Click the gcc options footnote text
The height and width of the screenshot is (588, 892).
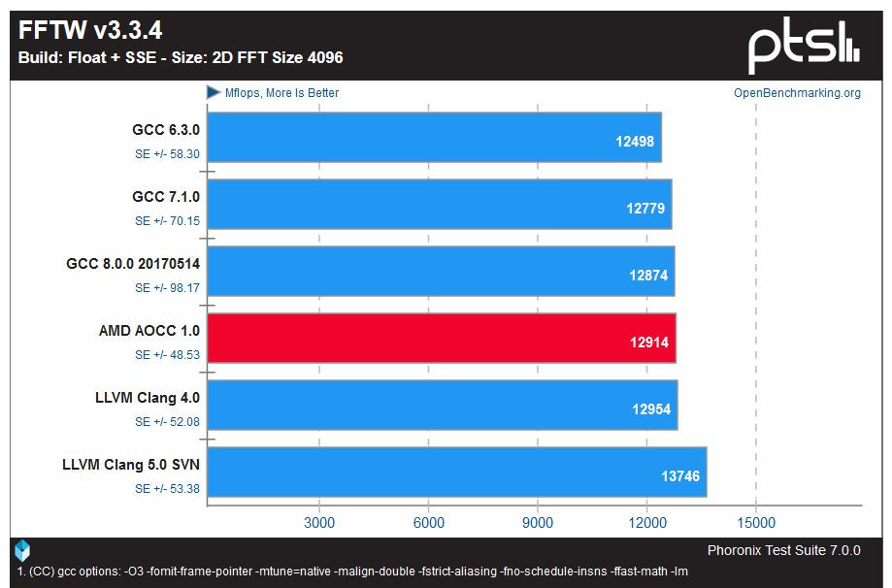(x=352, y=571)
